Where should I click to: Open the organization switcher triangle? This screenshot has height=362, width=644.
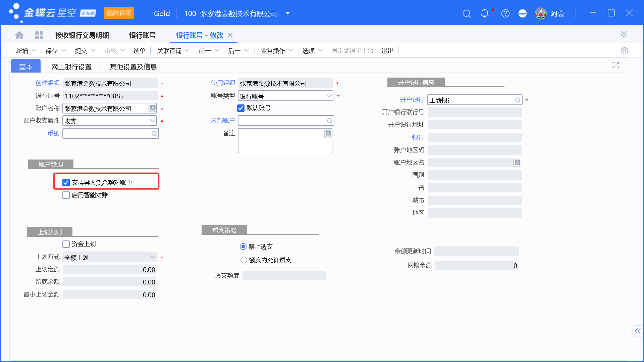(288, 13)
